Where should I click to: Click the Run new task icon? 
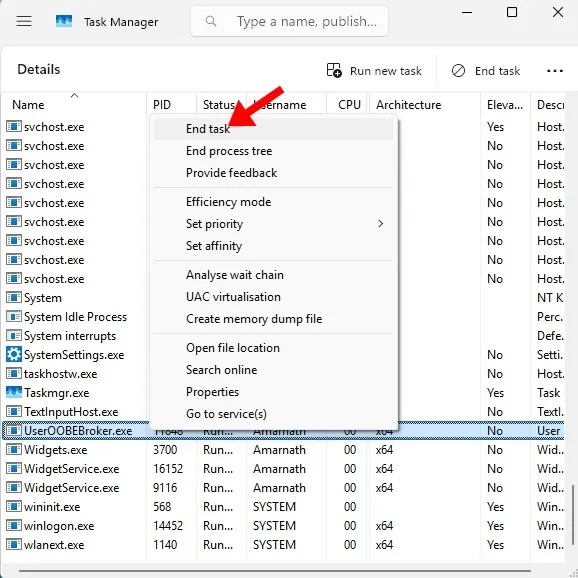pyautogui.click(x=334, y=70)
